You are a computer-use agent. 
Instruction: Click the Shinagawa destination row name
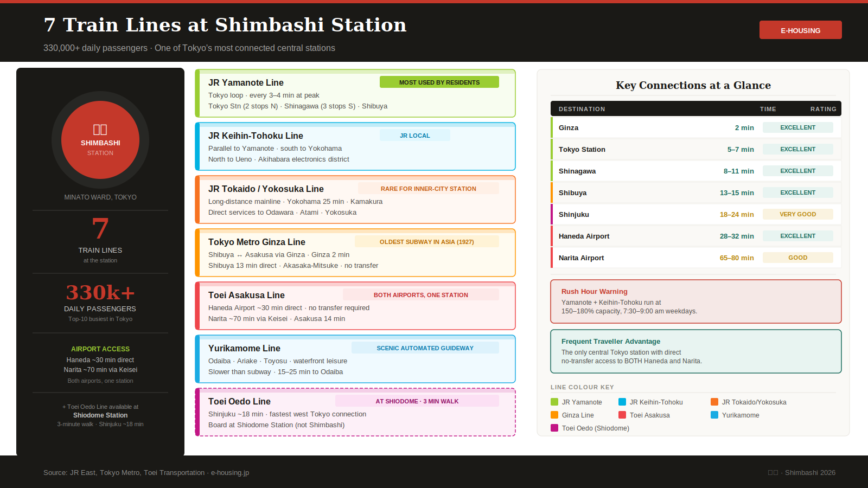pyautogui.click(x=577, y=171)
